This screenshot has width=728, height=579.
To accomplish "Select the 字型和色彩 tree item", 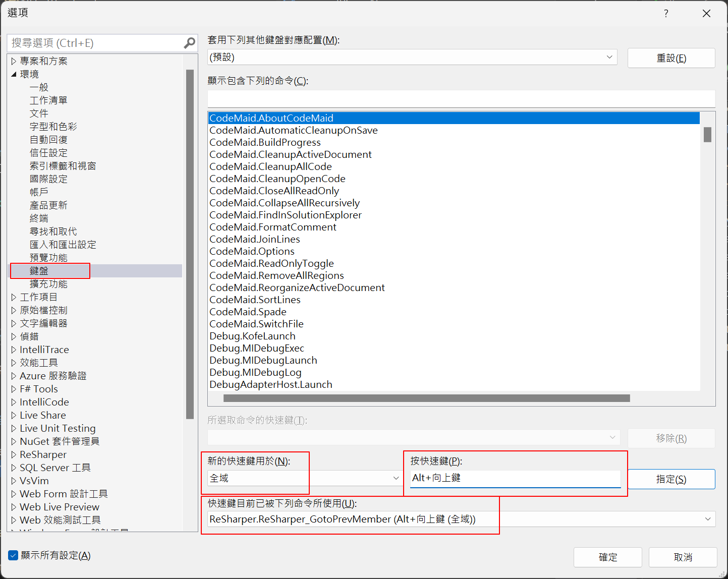I will pos(53,127).
